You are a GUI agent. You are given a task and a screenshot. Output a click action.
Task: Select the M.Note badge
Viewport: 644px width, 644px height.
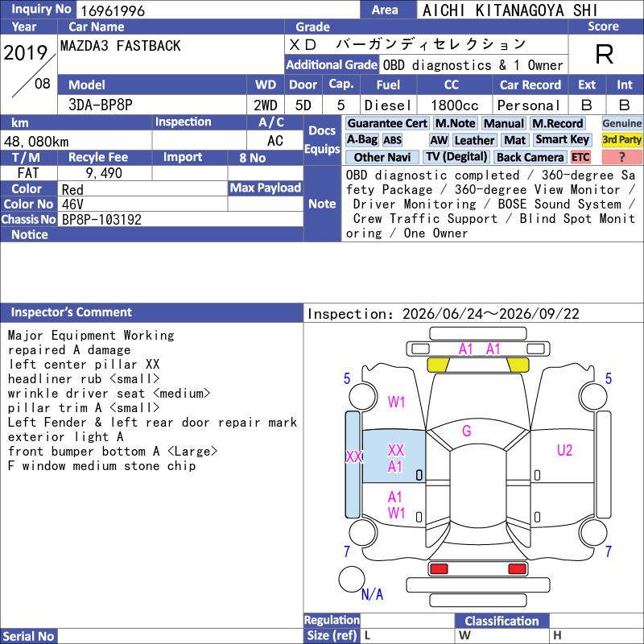tap(455, 123)
